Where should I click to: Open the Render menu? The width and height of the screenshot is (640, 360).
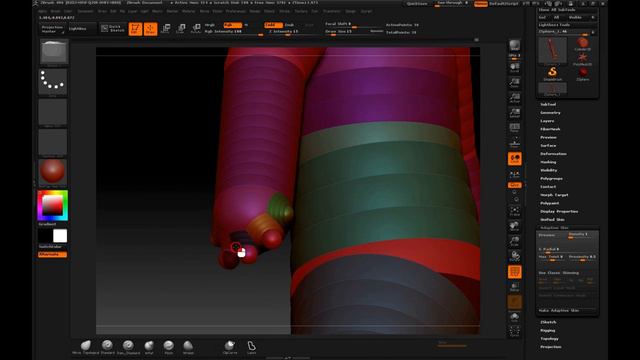coord(255,11)
